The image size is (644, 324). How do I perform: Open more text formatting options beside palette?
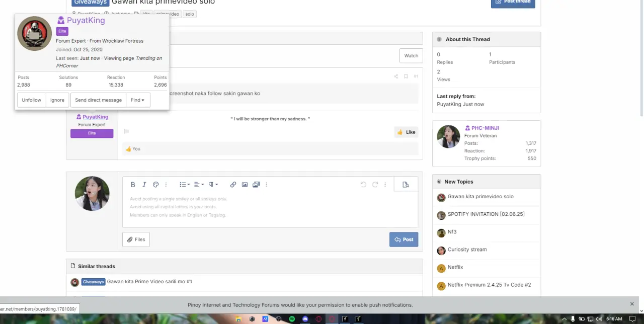[x=166, y=185]
